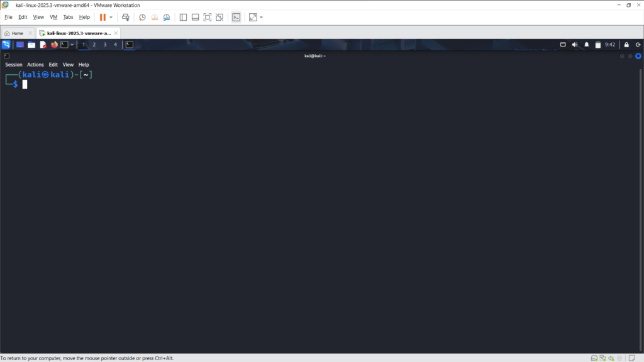Image resolution: width=644 pixels, height=362 pixels.
Task: Expand the terminal launcher dropdown arrow
Action: click(72, 45)
